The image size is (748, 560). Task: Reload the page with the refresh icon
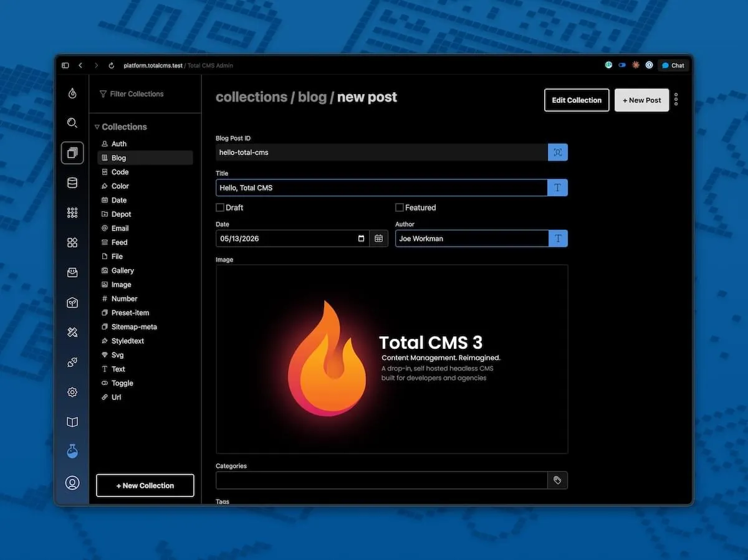[112, 65]
